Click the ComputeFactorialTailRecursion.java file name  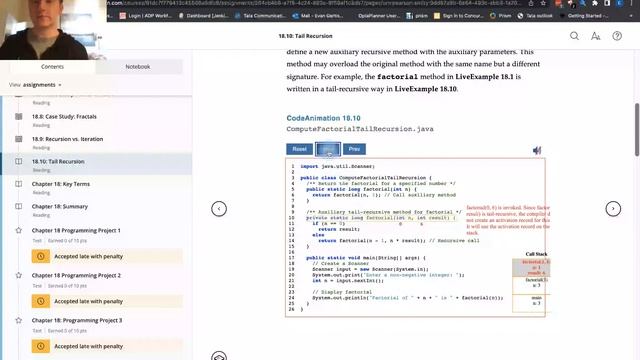point(360,129)
